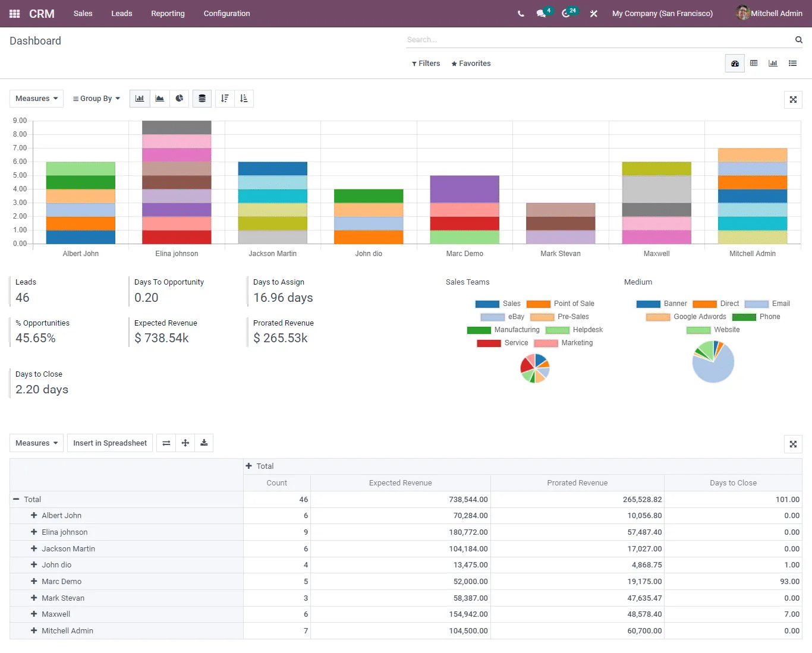Flip the pivot table axes
The image size is (812, 653).
point(166,443)
